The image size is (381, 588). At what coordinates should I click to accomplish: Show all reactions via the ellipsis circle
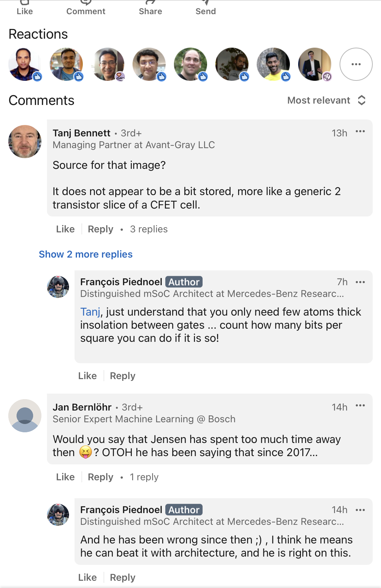tap(356, 64)
